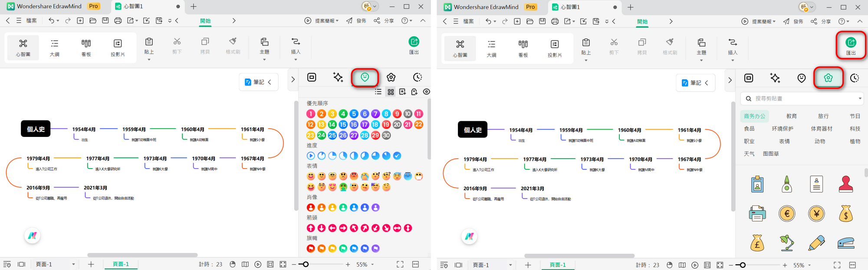Select the completed checkmark progress mark

coord(397,156)
